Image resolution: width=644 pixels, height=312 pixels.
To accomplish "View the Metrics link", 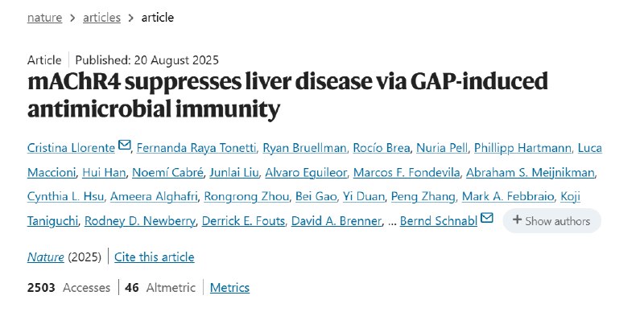I will pyautogui.click(x=229, y=287).
